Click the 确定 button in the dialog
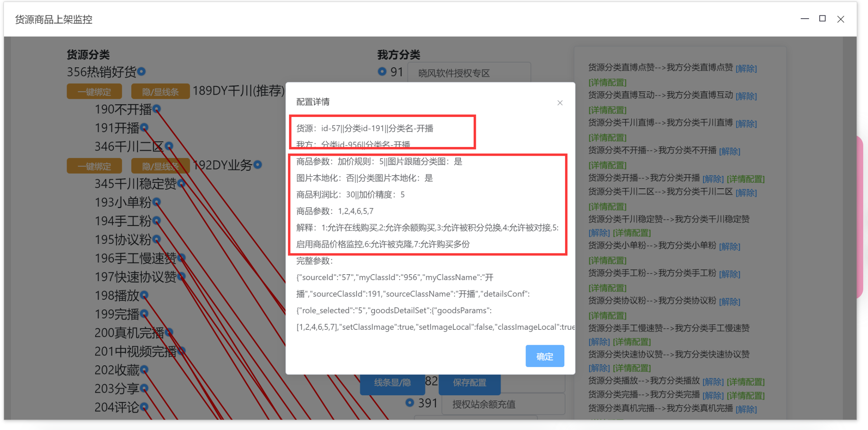This screenshot has width=868, height=430. (545, 356)
